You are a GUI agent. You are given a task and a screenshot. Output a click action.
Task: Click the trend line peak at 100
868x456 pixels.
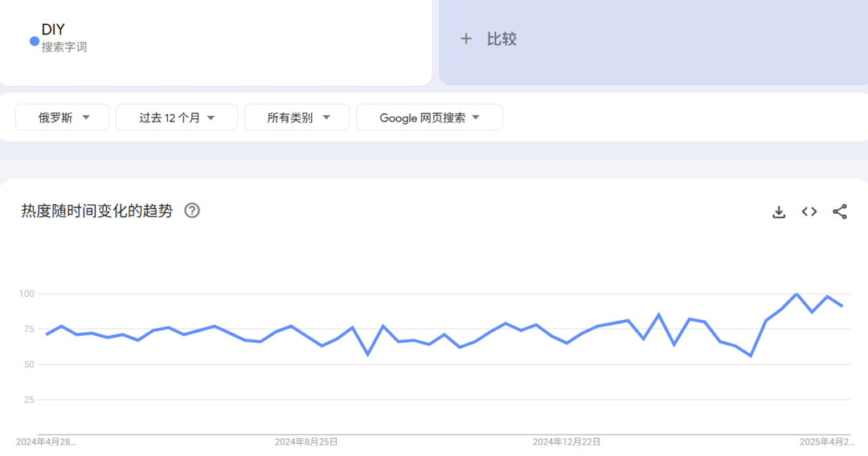[796, 294]
